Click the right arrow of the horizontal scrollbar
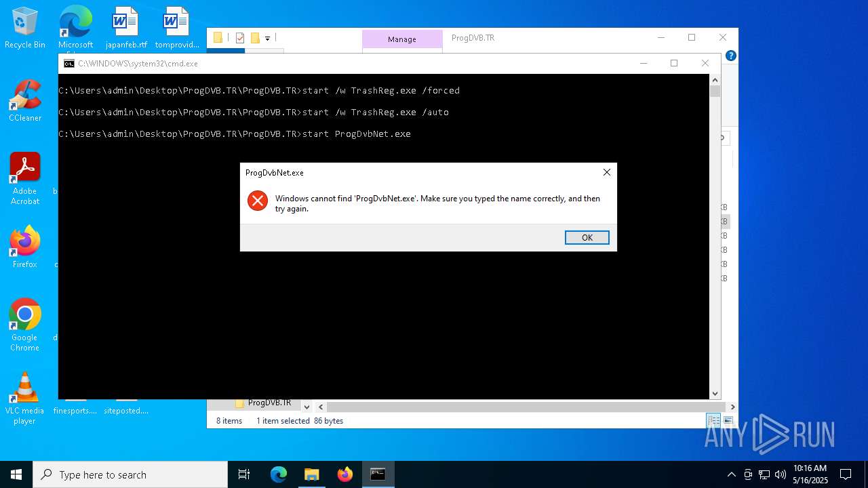The height and width of the screenshot is (488, 868). click(x=732, y=407)
